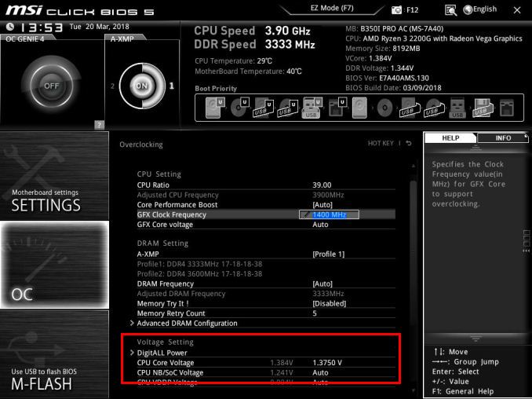The image size is (532, 399).
Task: Open the HOT KEY menu
Action: click(x=381, y=143)
